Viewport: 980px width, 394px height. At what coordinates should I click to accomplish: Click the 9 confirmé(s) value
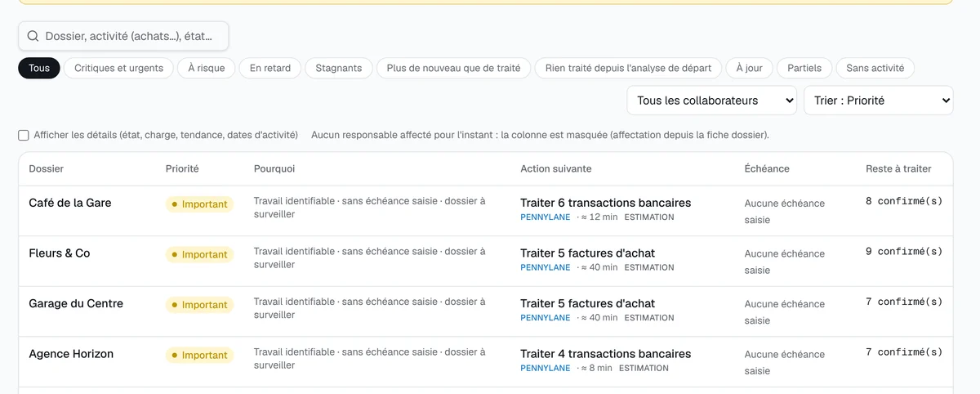(904, 252)
